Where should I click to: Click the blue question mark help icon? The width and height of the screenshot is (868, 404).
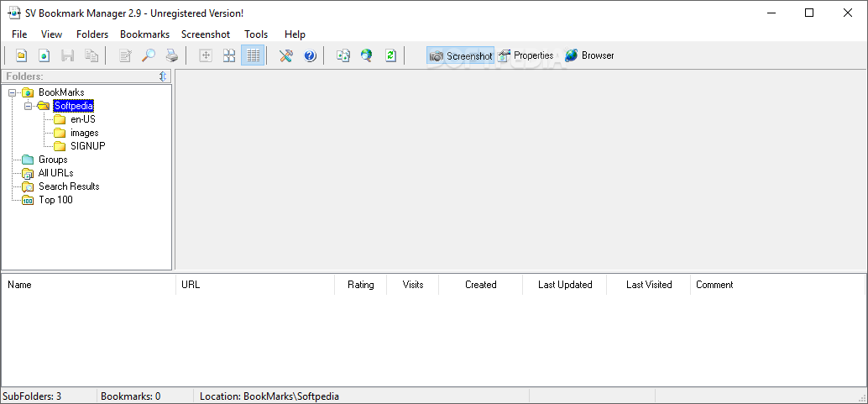(310, 55)
